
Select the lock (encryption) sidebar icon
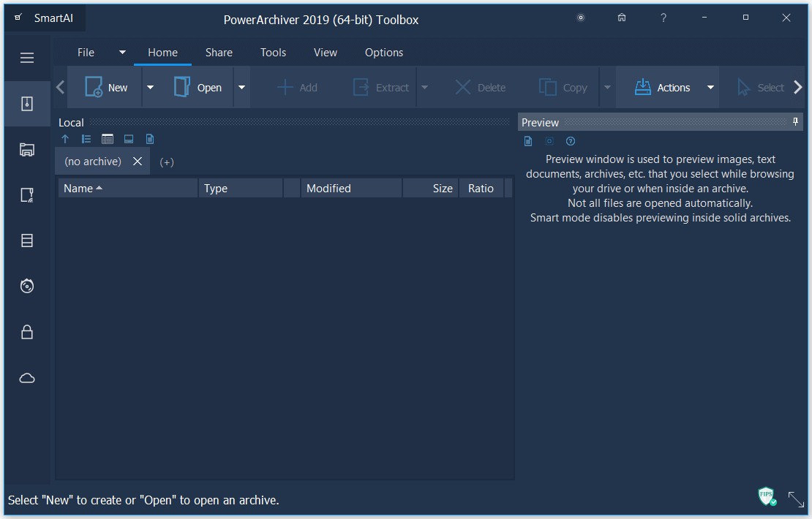[27, 333]
